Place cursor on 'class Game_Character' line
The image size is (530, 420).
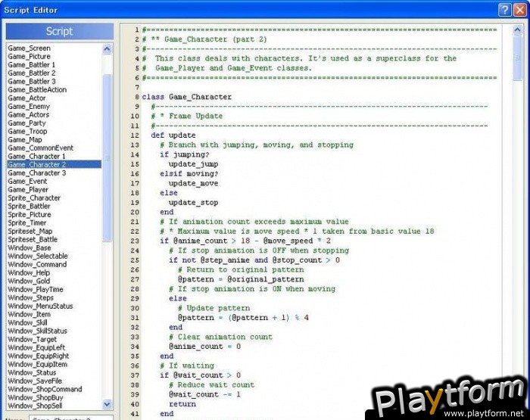(187, 97)
